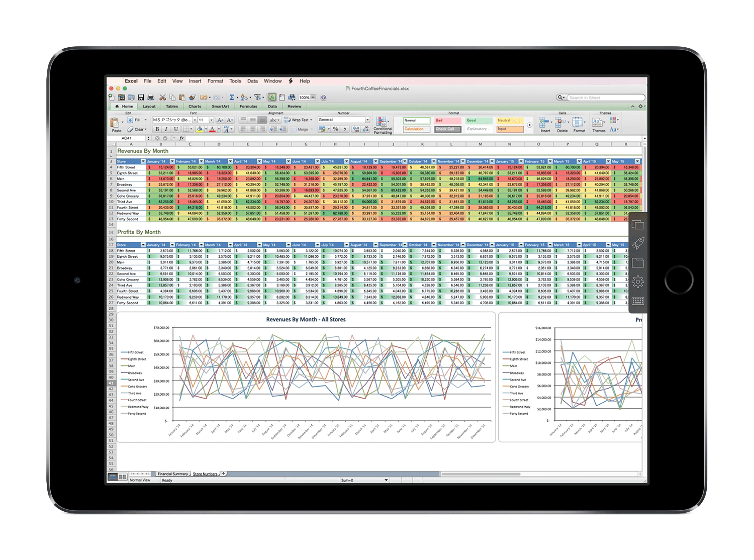Click the Paste clipboard icon in the top toolbar
The width and height of the screenshot is (754, 560).
pyautogui.click(x=182, y=98)
